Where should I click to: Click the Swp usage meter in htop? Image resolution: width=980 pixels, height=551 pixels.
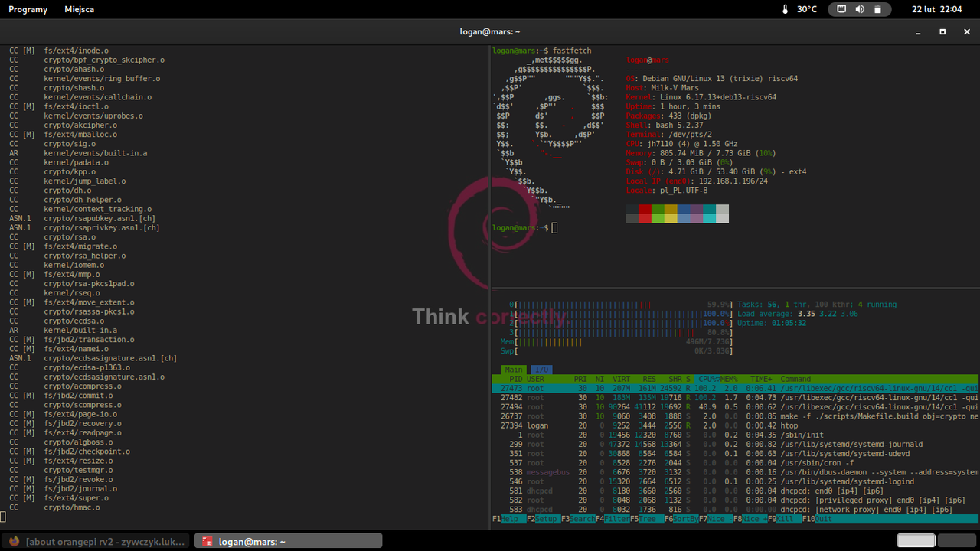pyautogui.click(x=616, y=351)
